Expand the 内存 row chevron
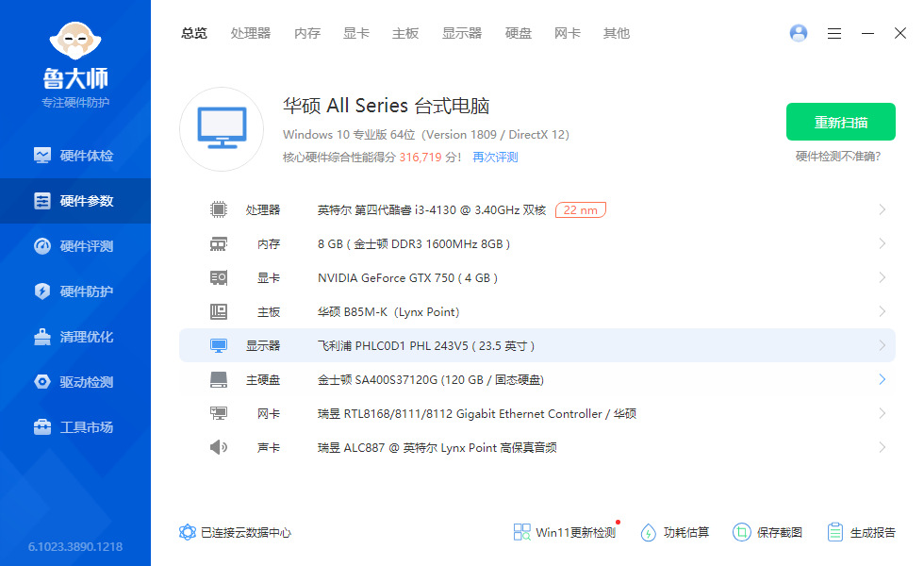924x566 pixels. pyautogui.click(x=883, y=243)
